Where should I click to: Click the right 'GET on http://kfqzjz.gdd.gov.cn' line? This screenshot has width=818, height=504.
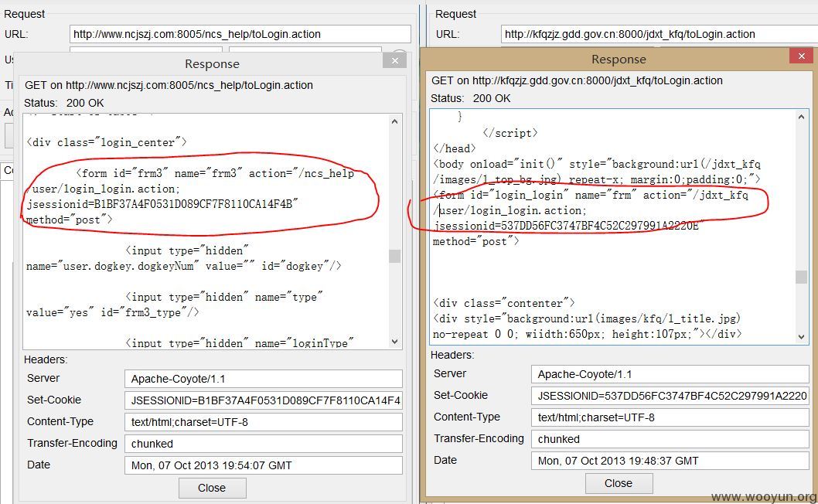(x=577, y=81)
